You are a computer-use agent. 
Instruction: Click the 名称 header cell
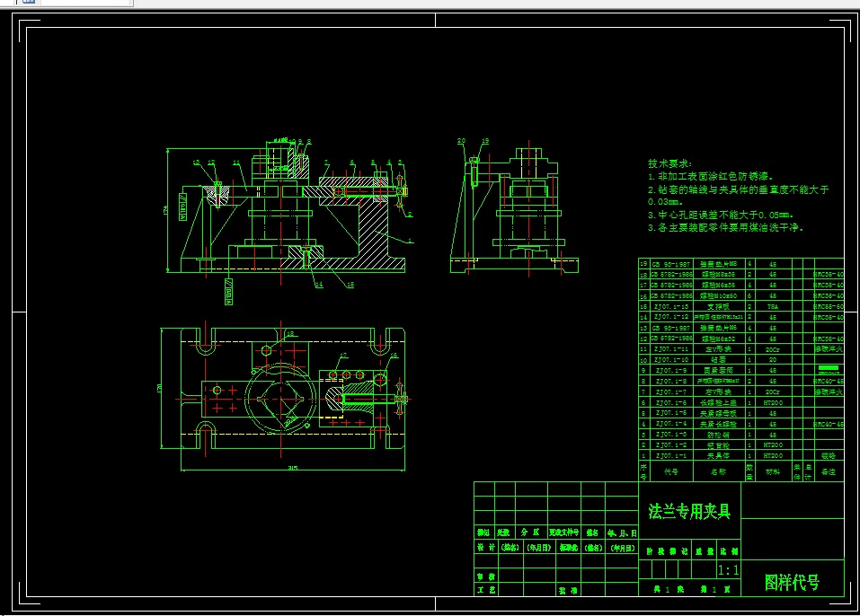(718, 471)
